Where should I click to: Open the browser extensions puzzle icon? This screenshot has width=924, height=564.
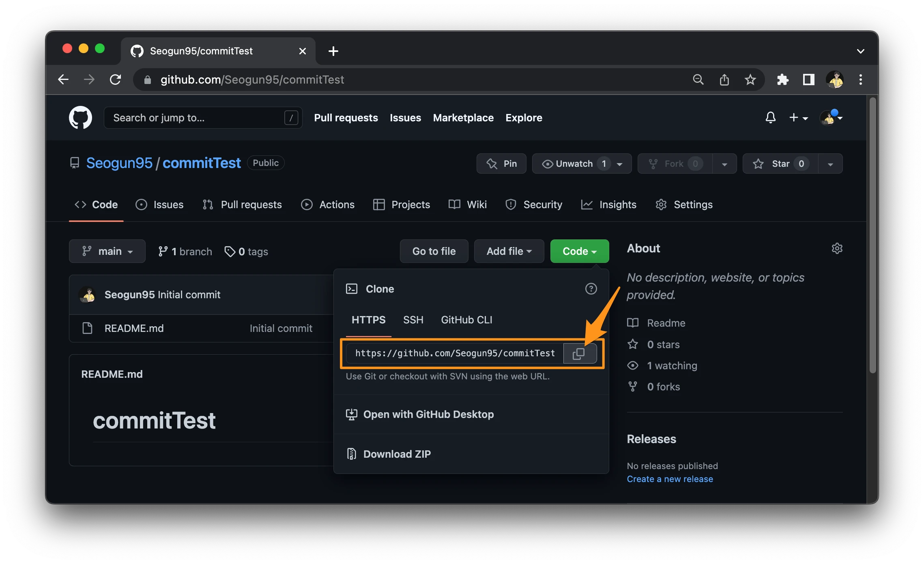[782, 80]
